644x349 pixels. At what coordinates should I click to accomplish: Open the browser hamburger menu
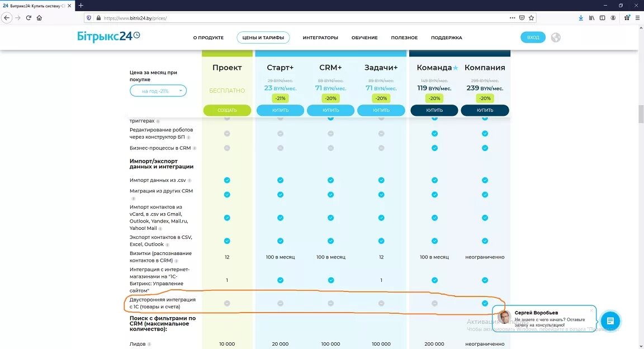click(x=637, y=18)
